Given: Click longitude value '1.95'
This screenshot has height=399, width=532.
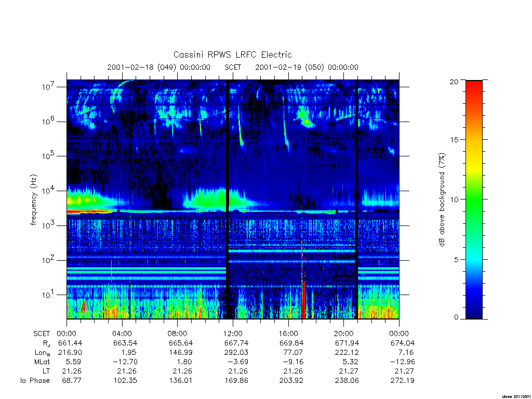Looking at the screenshot, I should tap(129, 353).
